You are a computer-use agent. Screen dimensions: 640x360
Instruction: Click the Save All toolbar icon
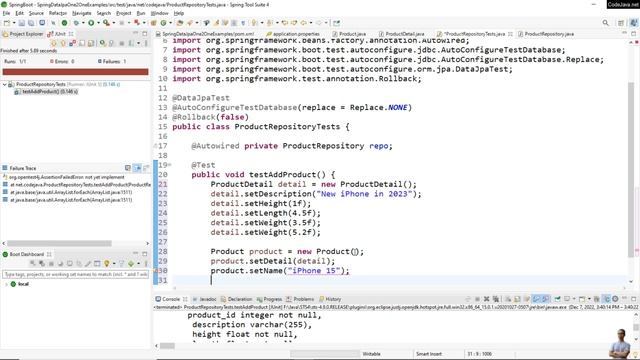pyautogui.click(x=31, y=23)
